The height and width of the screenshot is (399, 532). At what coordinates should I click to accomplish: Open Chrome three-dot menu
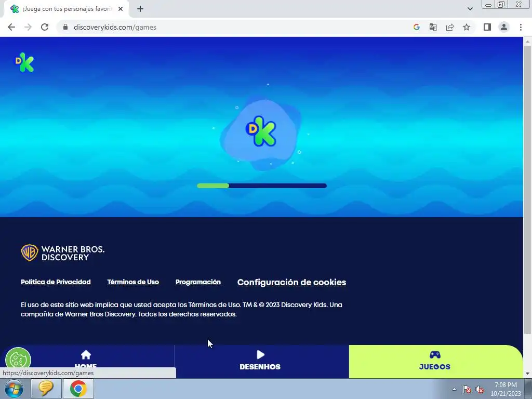[x=521, y=27]
